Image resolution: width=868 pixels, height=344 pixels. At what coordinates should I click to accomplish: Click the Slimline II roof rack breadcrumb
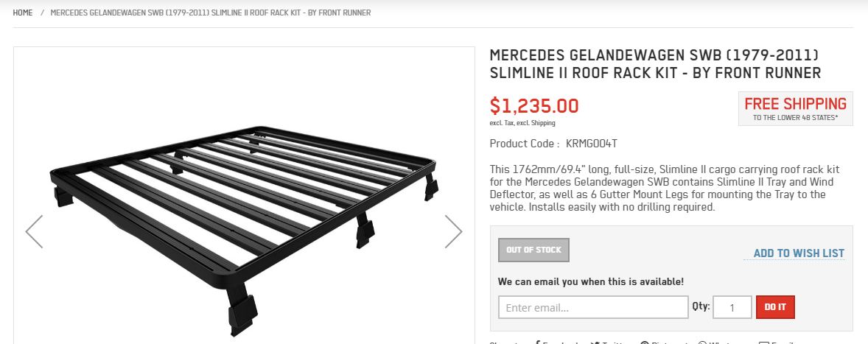coord(210,13)
